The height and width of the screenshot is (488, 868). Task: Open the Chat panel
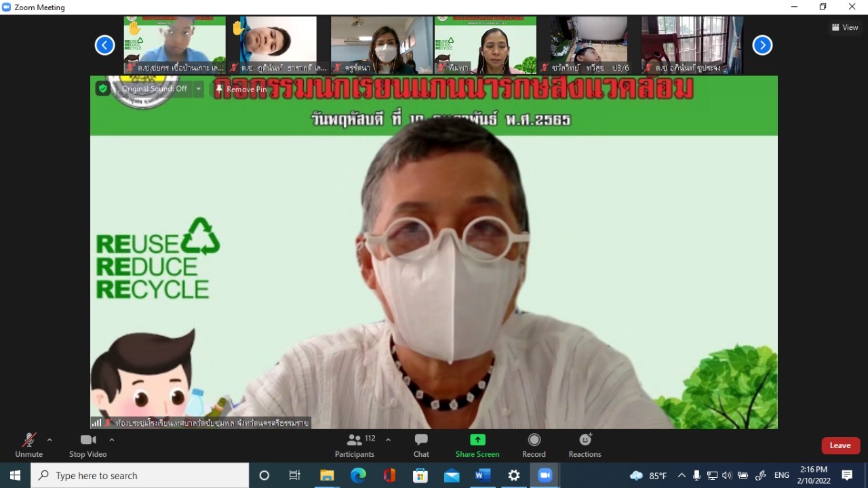(x=421, y=445)
